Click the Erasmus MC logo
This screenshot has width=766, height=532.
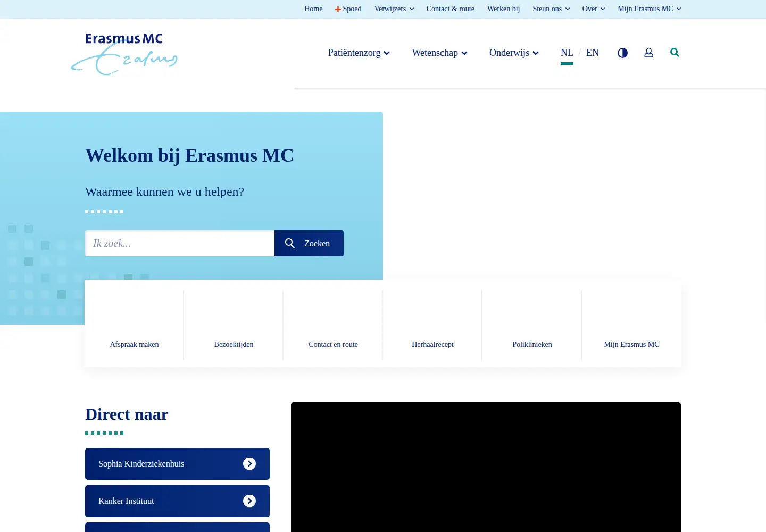point(124,54)
